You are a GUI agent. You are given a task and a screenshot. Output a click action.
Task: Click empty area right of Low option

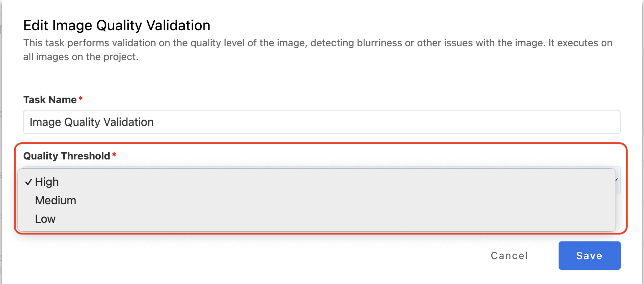click(x=320, y=219)
